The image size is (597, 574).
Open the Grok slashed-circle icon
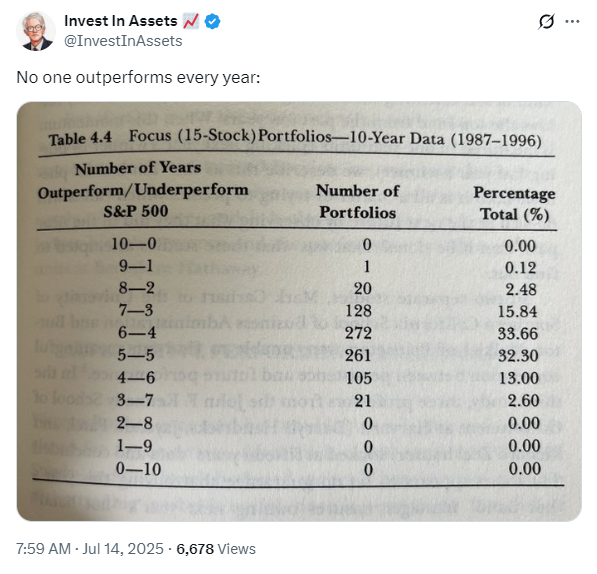pyautogui.click(x=546, y=21)
